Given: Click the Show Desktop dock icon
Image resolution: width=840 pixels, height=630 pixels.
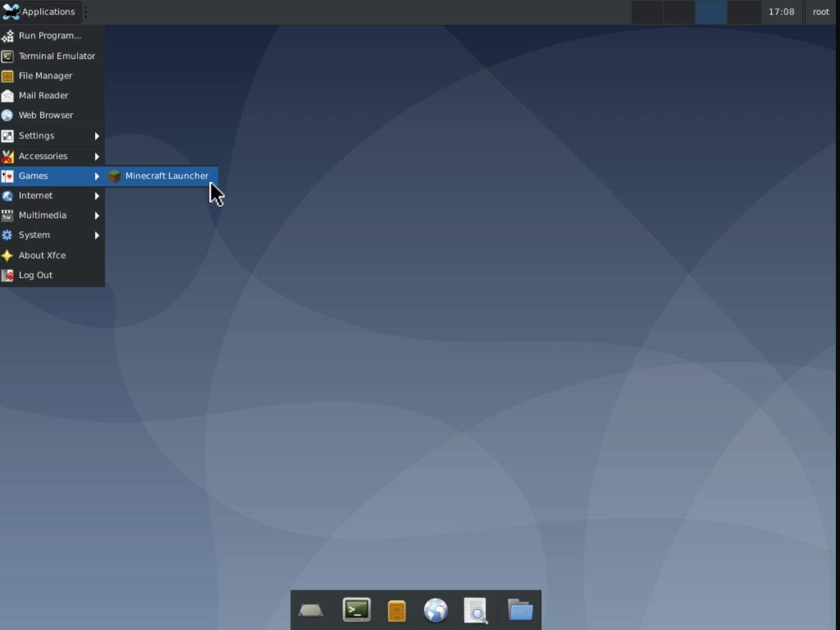Looking at the screenshot, I should [x=311, y=610].
